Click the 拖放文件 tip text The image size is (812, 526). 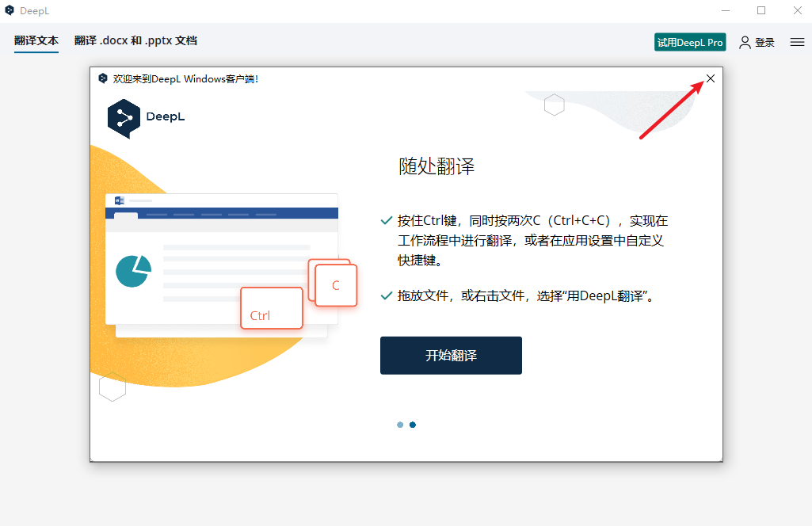click(527, 295)
